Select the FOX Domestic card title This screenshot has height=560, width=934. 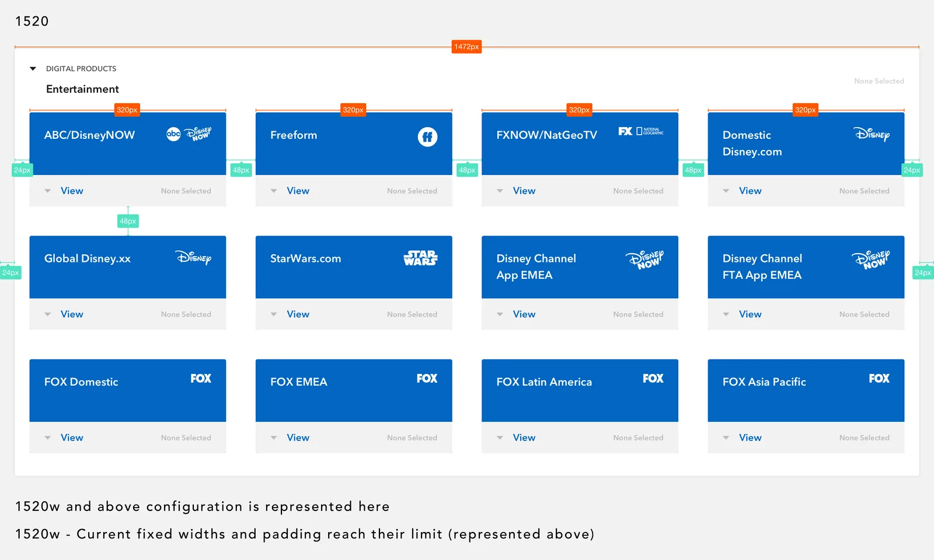click(81, 382)
